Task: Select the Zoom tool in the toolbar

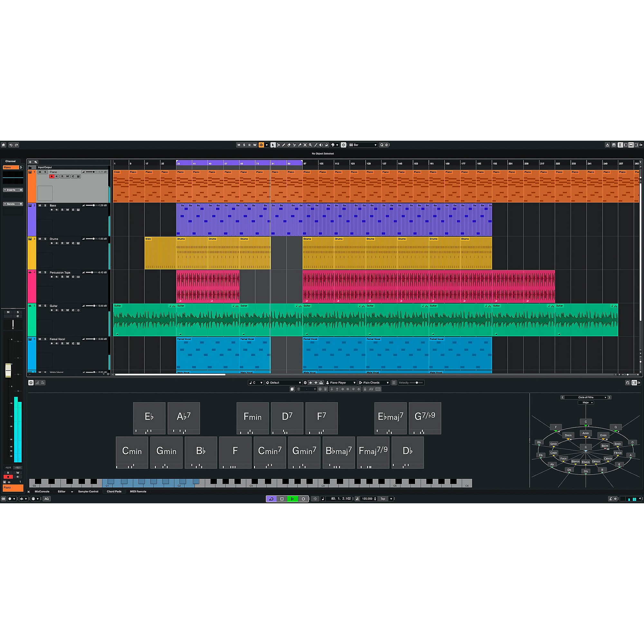Action: pos(310,145)
